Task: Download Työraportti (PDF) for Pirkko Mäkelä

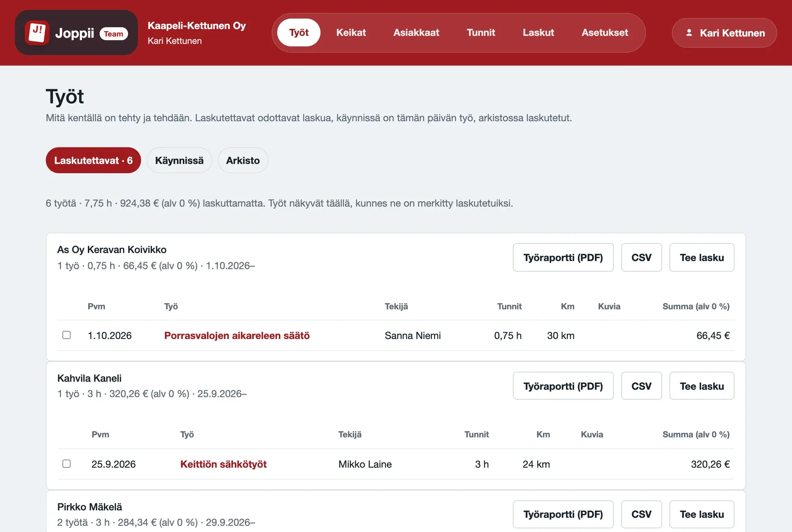Action: (563, 514)
